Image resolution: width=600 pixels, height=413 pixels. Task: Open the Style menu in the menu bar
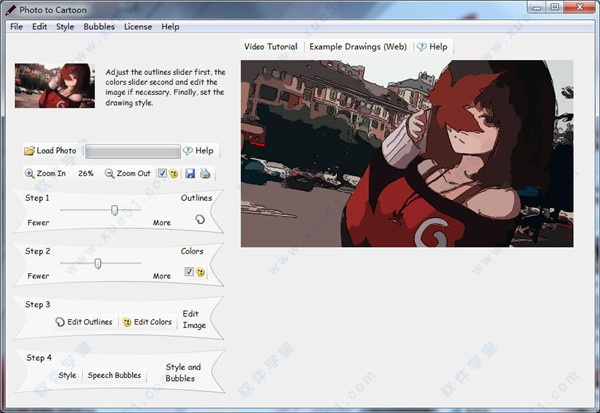click(65, 27)
